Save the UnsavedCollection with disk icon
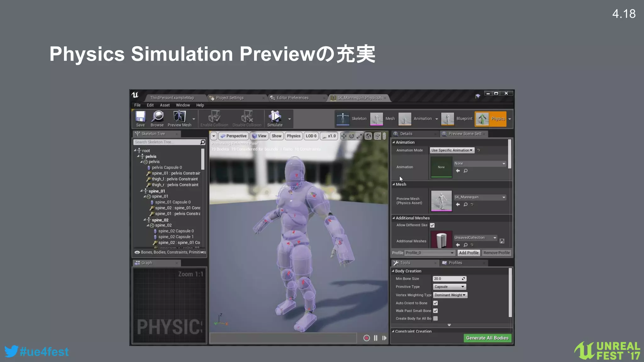 pyautogui.click(x=502, y=241)
